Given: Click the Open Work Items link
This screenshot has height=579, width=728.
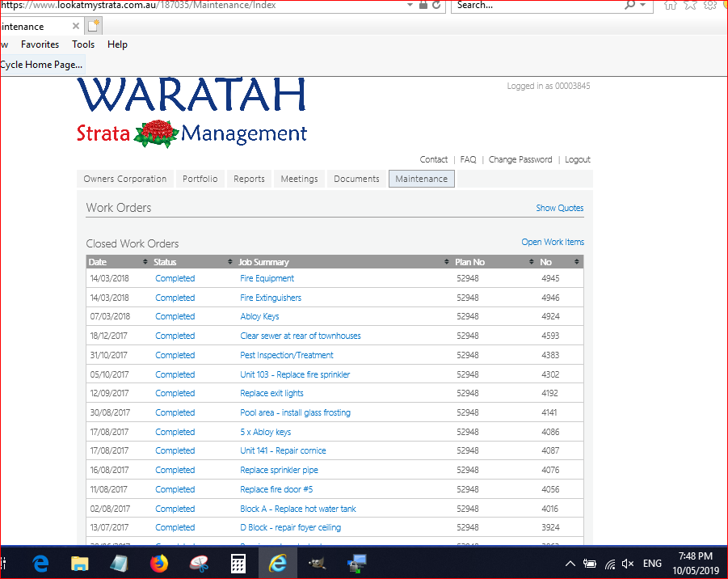Looking at the screenshot, I should pyautogui.click(x=552, y=242).
